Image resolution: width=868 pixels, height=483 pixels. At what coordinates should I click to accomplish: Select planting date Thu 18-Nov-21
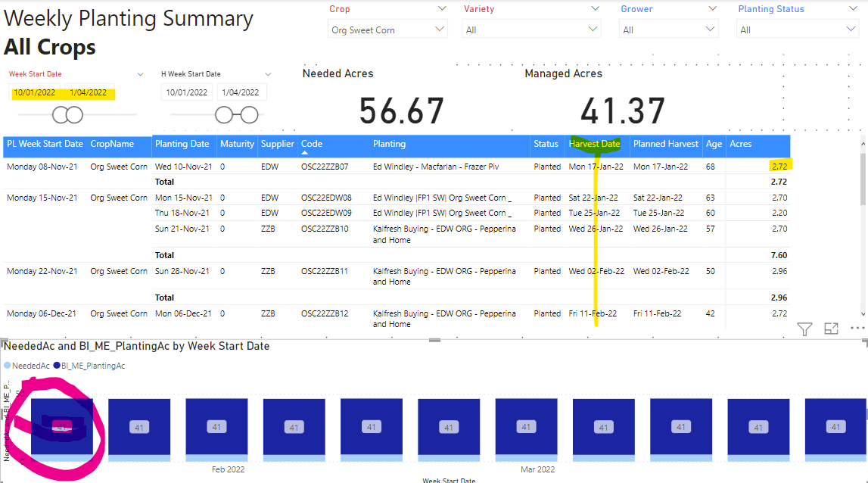pyautogui.click(x=182, y=213)
